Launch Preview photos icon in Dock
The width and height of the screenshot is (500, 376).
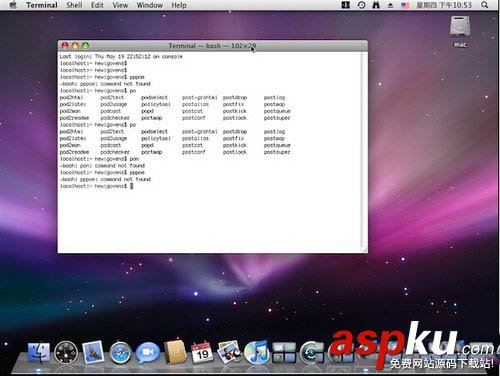tap(229, 352)
